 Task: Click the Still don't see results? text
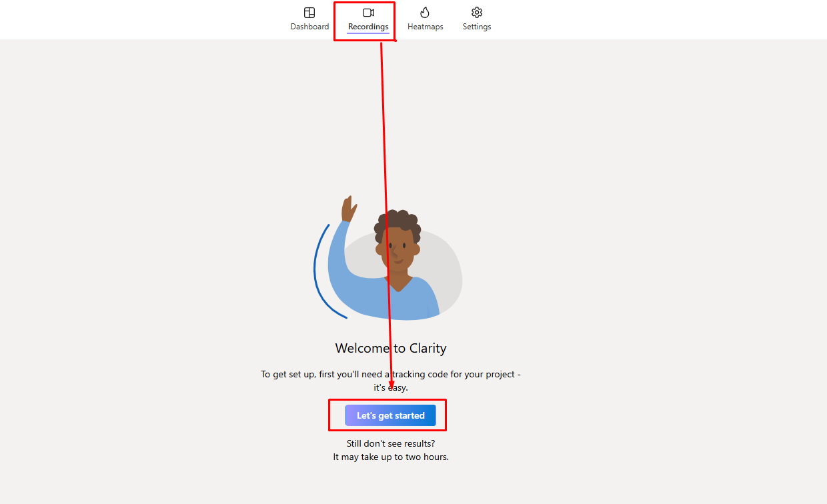(391, 443)
